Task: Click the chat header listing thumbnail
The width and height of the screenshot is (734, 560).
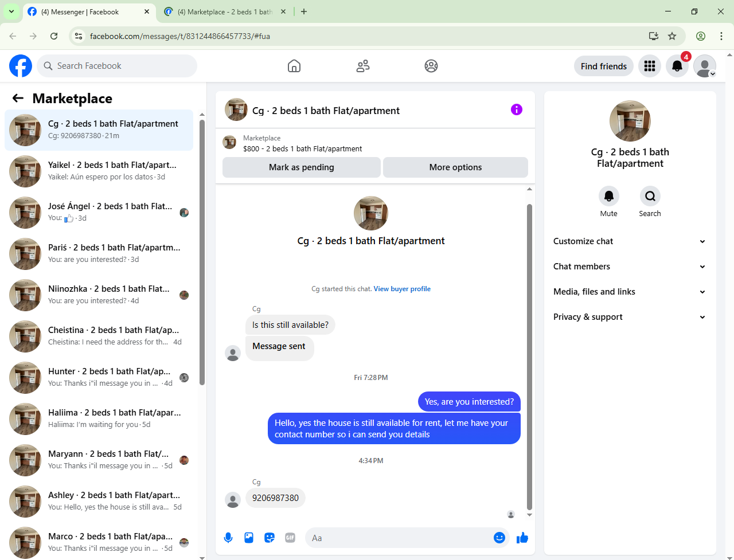Action: coord(236,109)
